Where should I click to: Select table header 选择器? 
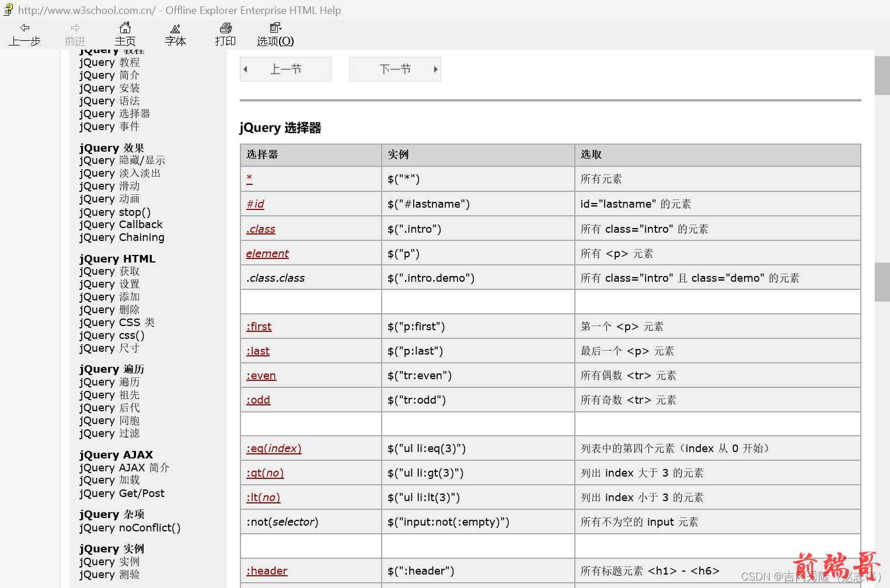[x=310, y=155]
